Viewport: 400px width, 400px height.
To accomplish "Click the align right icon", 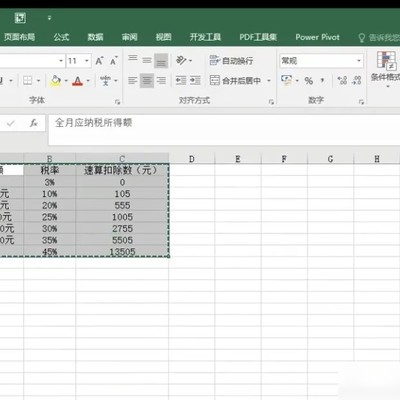I will (161, 80).
